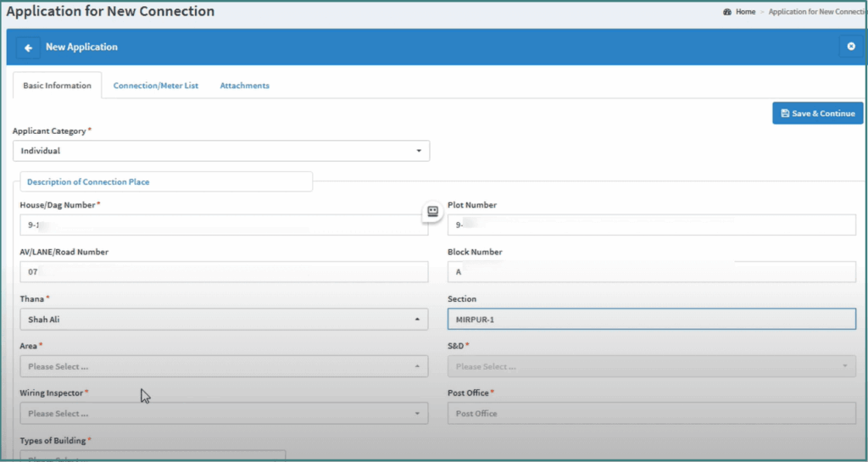Click the Plot Number input field
The height and width of the screenshot is (462, 868).
(651, 225)
